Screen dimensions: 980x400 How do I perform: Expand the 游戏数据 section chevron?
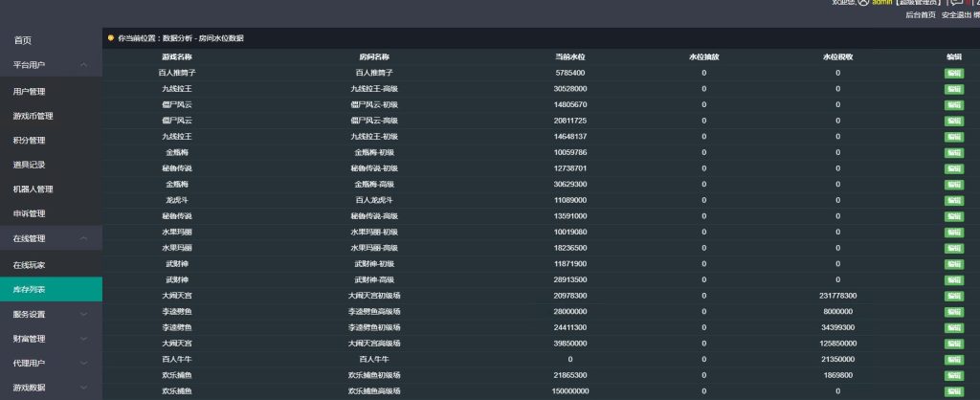(84, 388)
